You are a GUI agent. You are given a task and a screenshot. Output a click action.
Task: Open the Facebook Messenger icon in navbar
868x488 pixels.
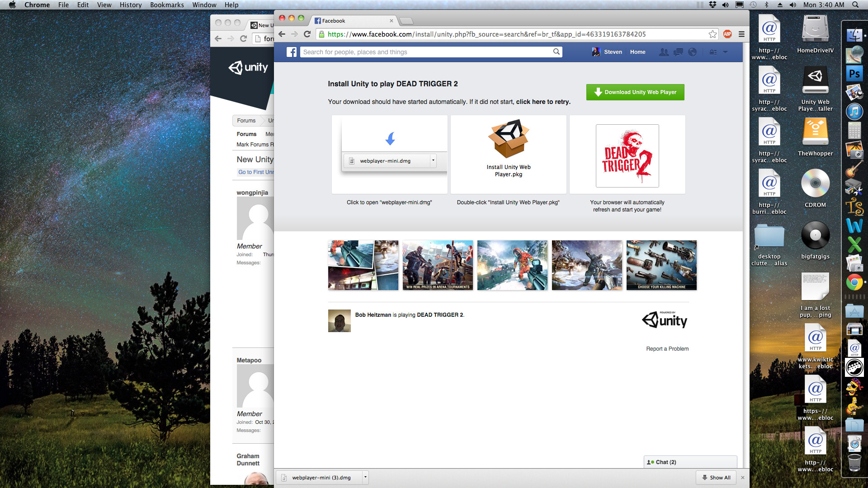[678, 52]
